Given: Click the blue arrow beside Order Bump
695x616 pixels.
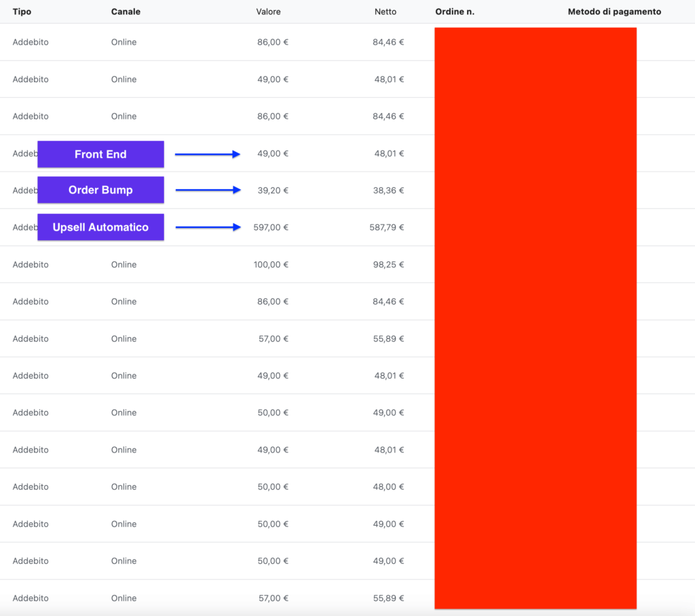Looking at the screenshot, I should tap(208, 190).
